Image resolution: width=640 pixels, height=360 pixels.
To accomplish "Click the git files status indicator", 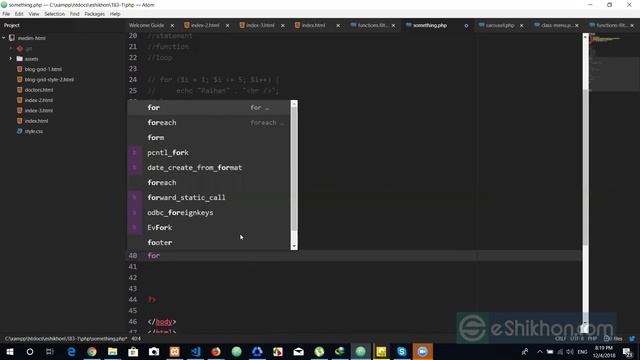I will pos(613,339).
